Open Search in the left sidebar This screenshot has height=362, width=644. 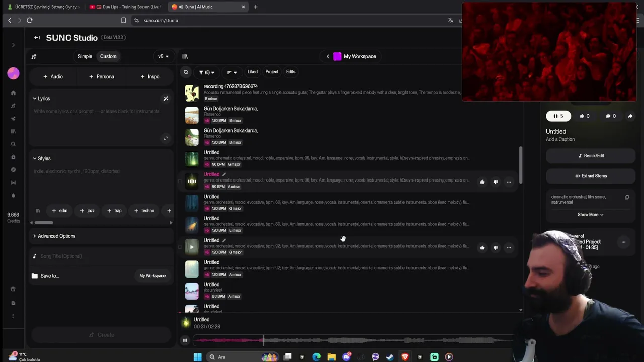click(13, 144)
